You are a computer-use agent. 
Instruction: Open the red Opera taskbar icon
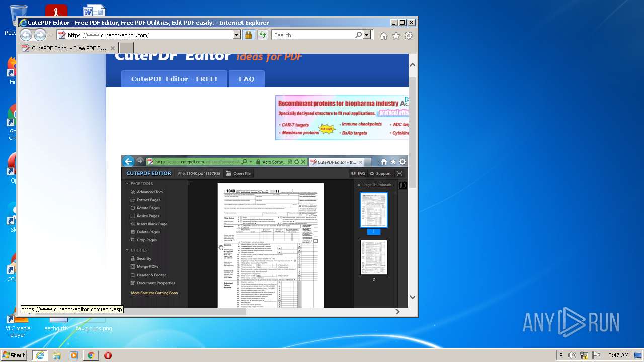tap(108, 355)
